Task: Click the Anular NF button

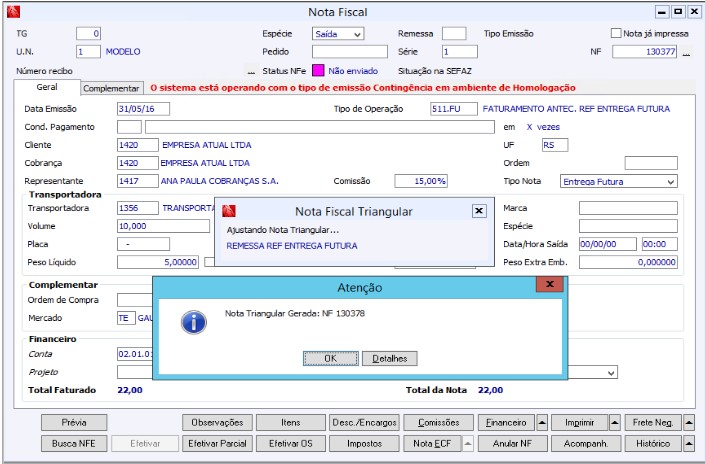Action: click(513, 444)
